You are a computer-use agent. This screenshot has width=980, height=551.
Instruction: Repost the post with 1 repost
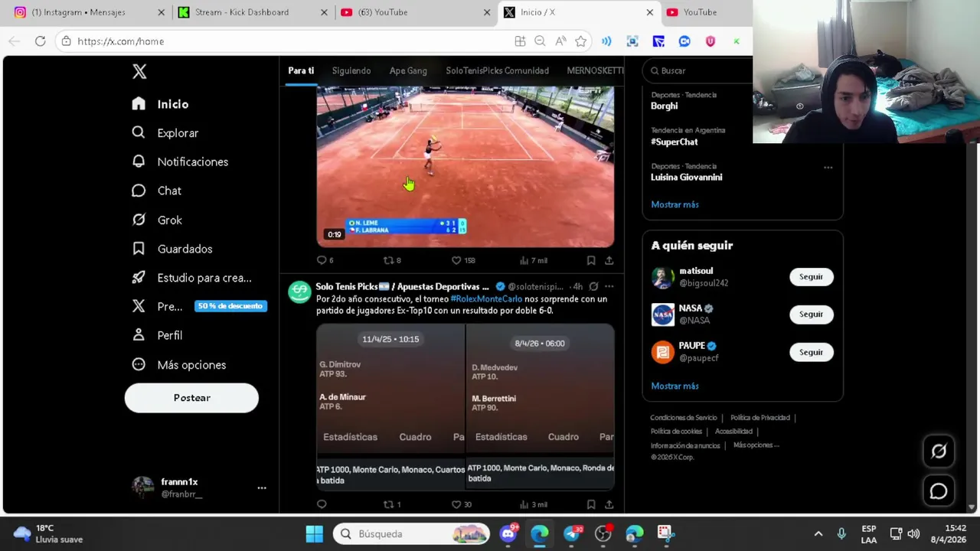click(392, 504)
